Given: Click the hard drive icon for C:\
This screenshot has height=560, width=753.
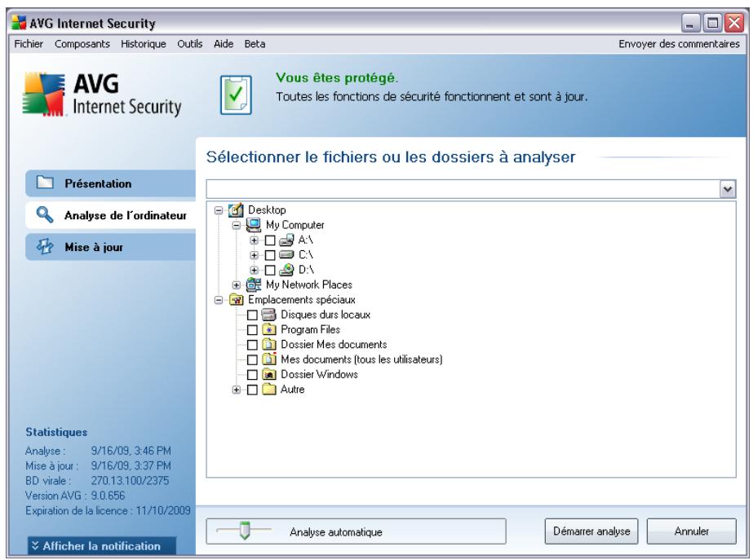Looking at the screenshot, I should pos(286,254).
